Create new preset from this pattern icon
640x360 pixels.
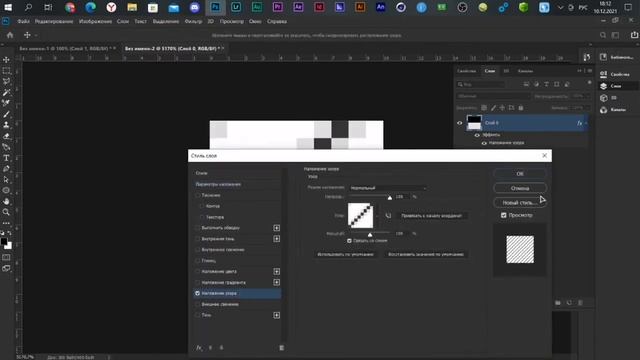[388, 216]
